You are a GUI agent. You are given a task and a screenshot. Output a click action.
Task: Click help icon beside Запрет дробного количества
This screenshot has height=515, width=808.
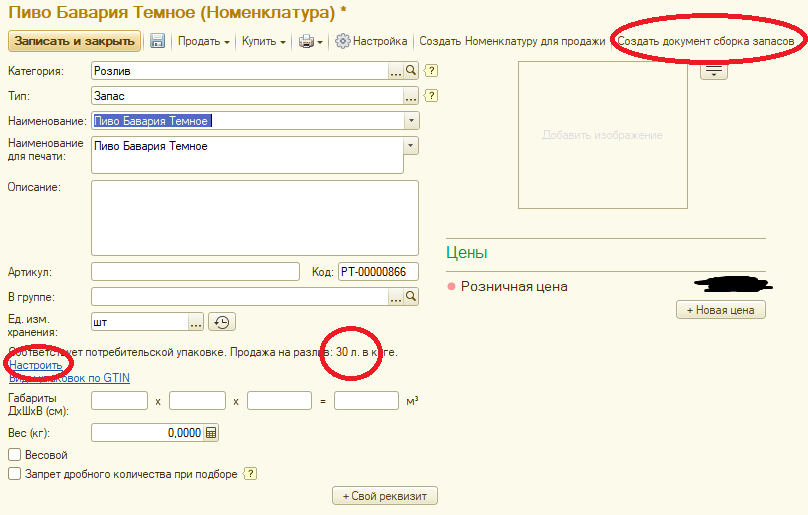[250, 474]
